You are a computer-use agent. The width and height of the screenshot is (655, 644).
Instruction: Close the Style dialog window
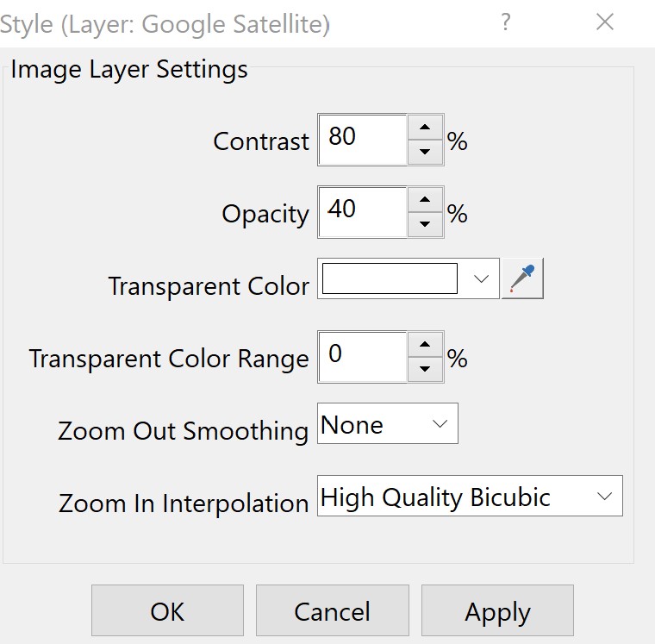(x=605, y=23)
